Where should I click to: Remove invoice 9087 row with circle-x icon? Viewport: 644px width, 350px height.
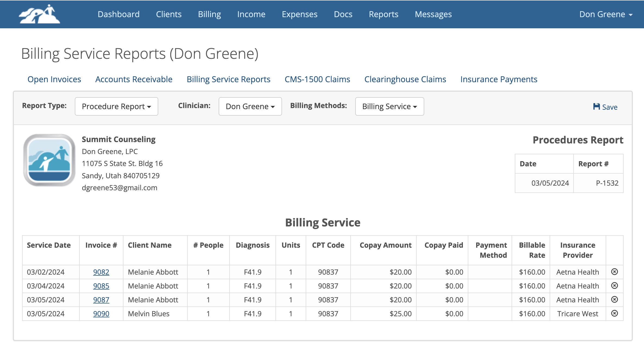point(614,299)
